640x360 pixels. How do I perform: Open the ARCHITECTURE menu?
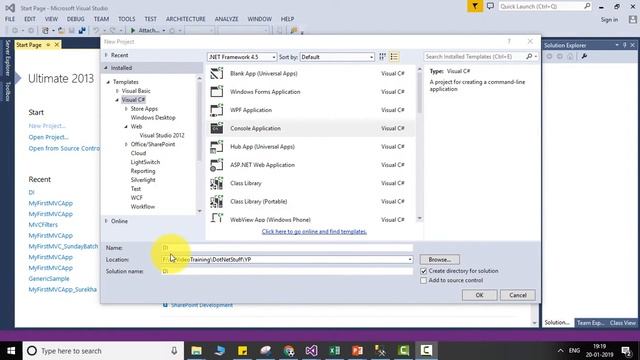(x=186, y=19)
